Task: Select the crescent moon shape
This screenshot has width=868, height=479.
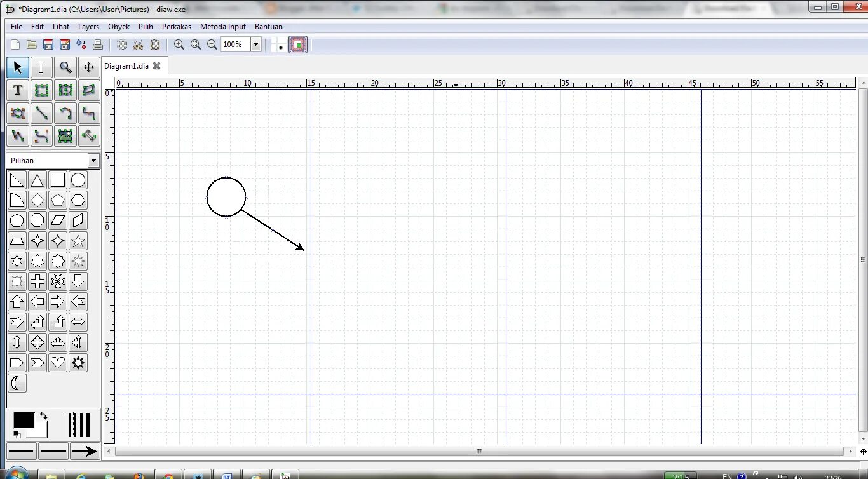Action: pyautogui.click(x=17, y=383)
